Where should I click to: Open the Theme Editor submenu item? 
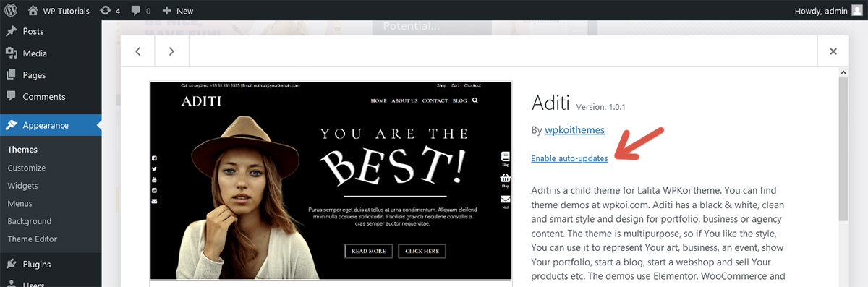(x=33, y=239)
